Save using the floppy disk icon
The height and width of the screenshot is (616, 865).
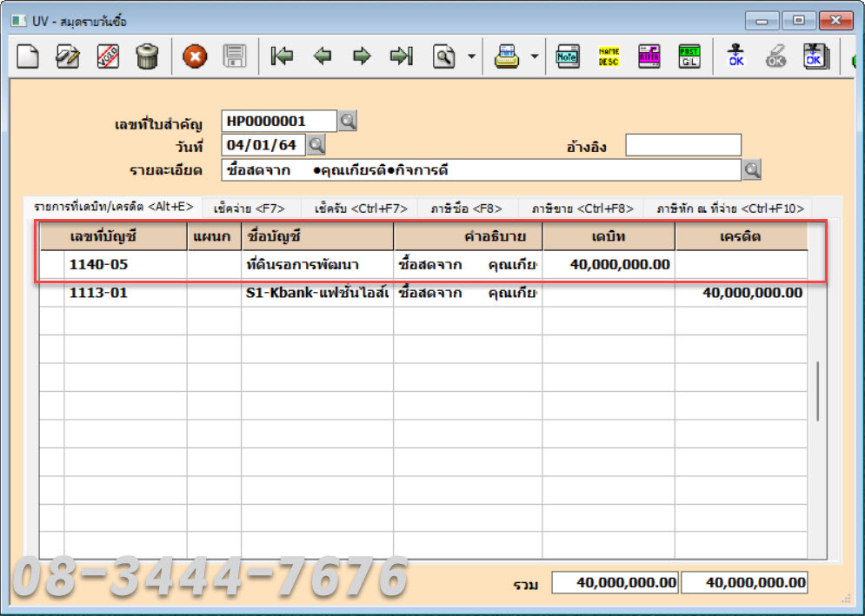pyautogui.click(x=235, y=56)
